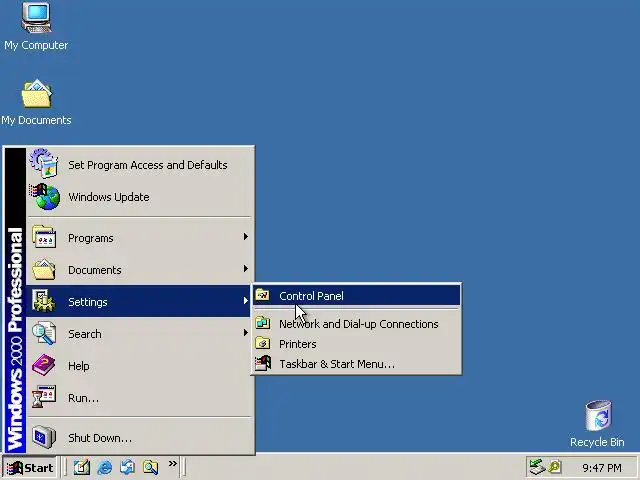The height and width of the screenshot is (480, 640).
Task: Click the Search magnifier icon in Start menu
Action: 44,333
